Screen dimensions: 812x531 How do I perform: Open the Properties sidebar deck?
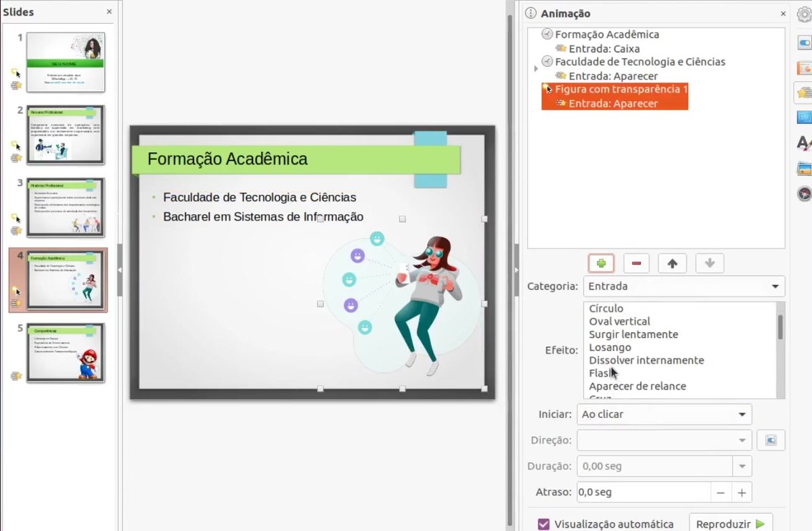(804, 42)
